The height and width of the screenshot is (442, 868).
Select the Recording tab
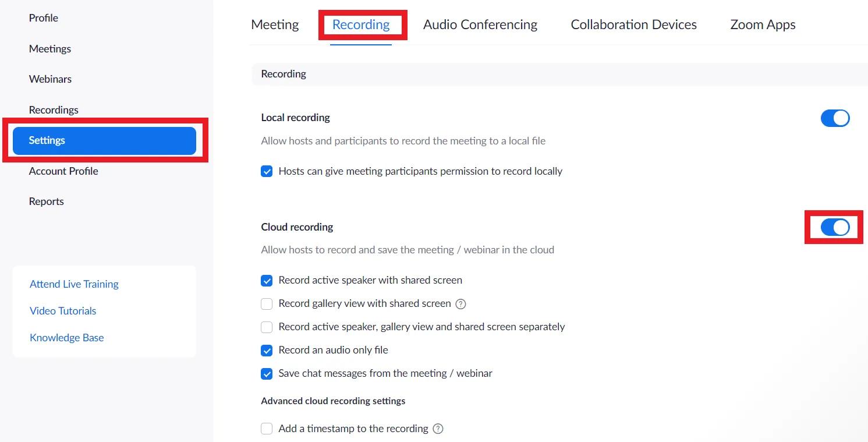[x=361, y=24]
